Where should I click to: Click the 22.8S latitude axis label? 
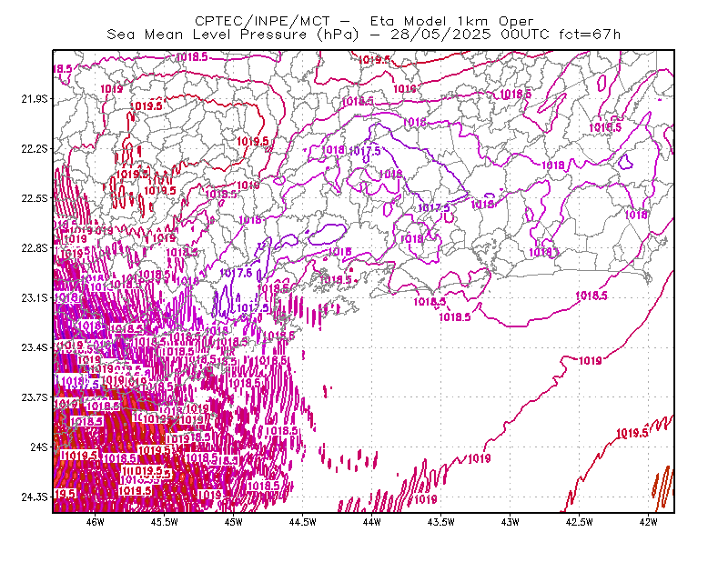[34, 248]
